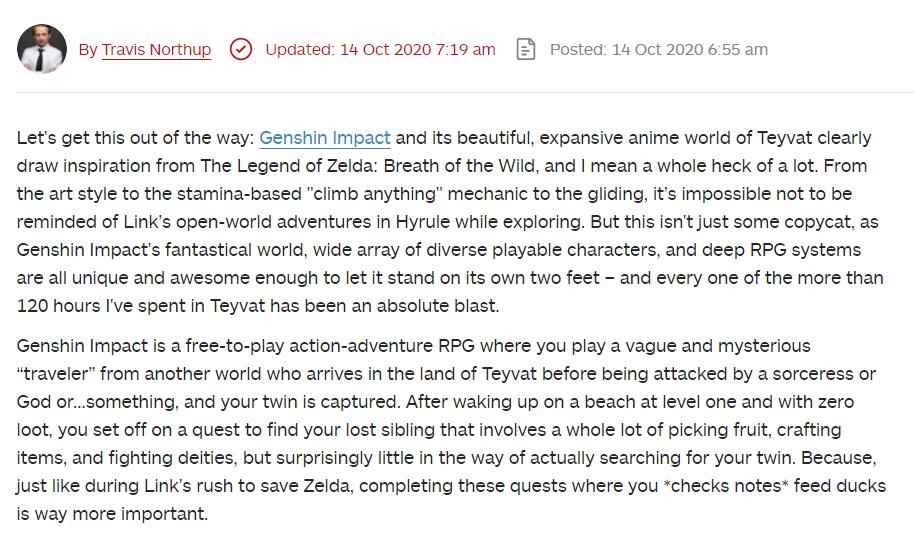The width and height of the screenshot is (914, 543).
Task: Click the 'Let's get this out of the way' opening text
Action: [134, 138]
